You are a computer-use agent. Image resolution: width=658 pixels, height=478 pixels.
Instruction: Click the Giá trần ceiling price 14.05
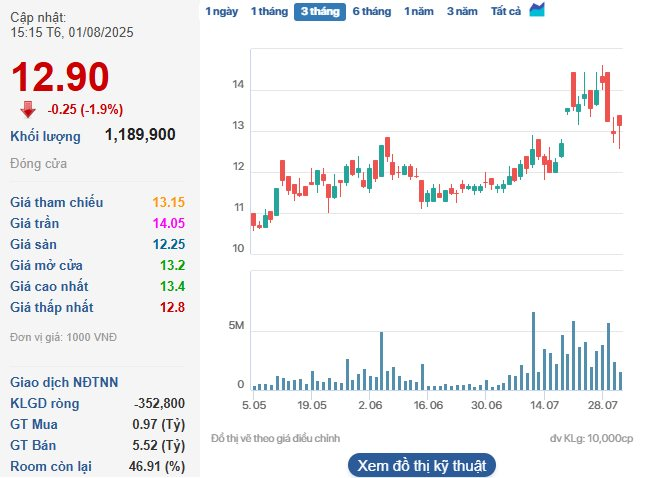pos(168,223)
